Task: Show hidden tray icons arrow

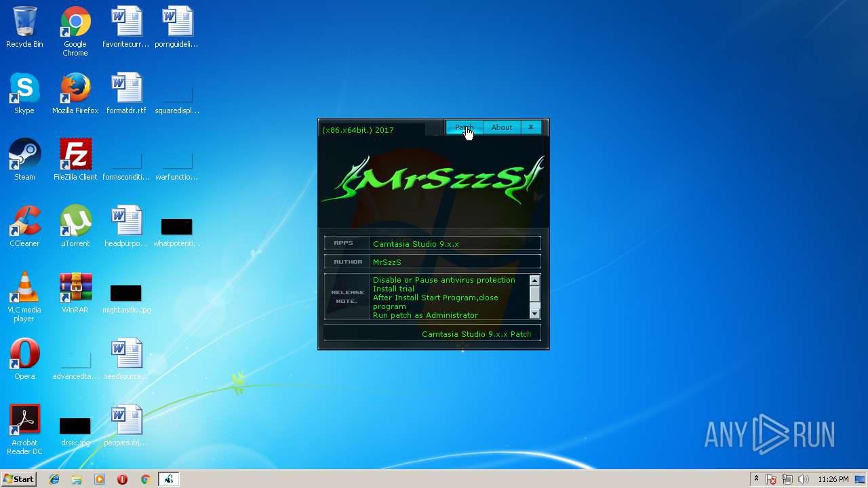Action: point(756,479)
